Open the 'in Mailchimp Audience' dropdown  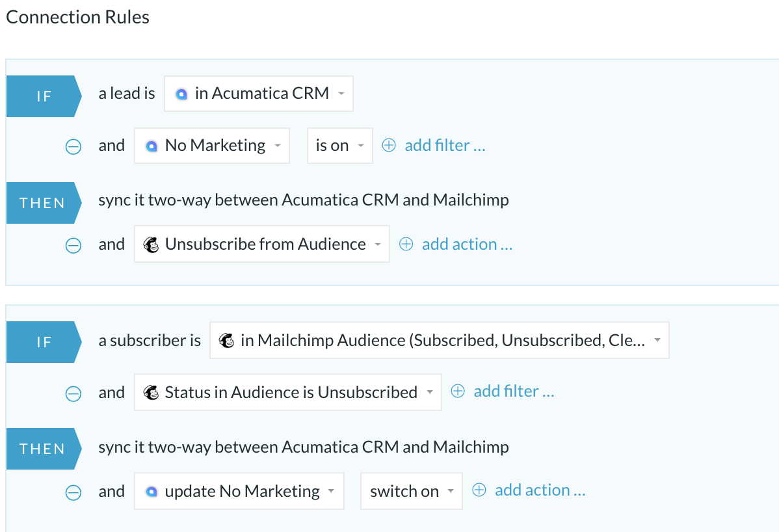point(440,340)
